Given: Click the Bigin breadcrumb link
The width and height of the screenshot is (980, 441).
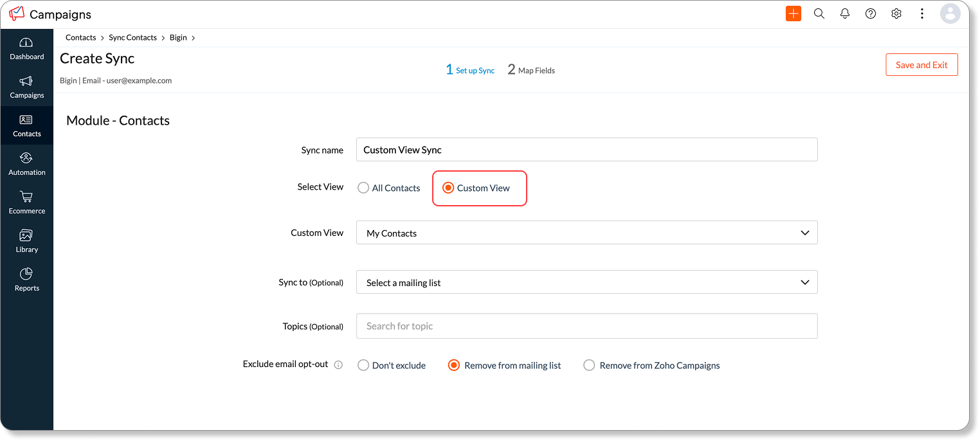Looking at the screenshot, I should click(178, 37).
